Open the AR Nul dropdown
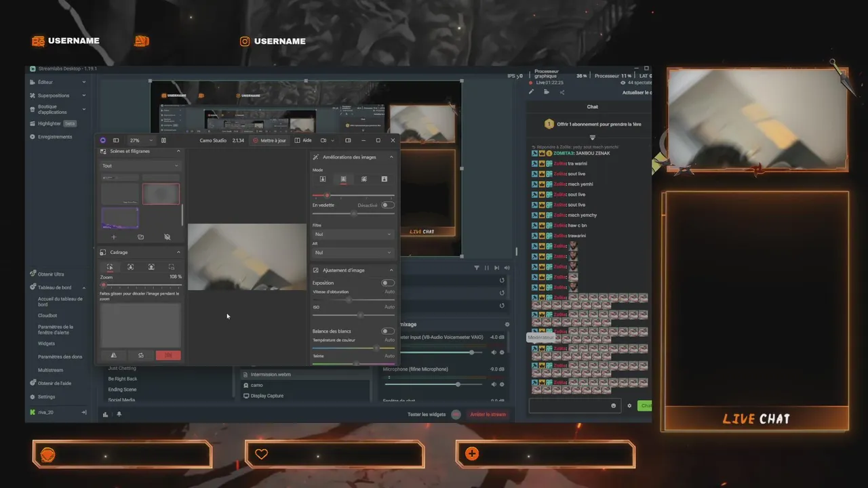 353,252
